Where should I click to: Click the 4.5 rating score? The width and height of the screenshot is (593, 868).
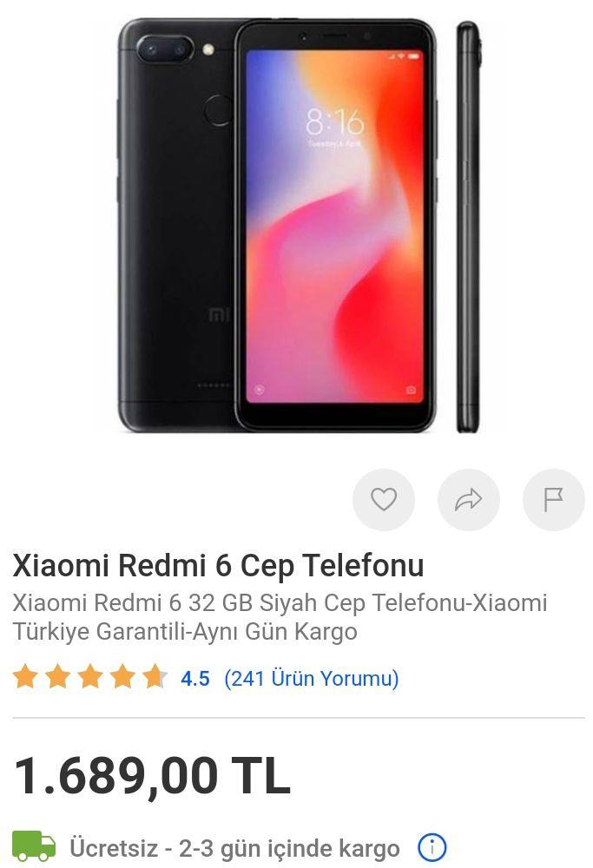pyautogui.click(x=194, y=678)
